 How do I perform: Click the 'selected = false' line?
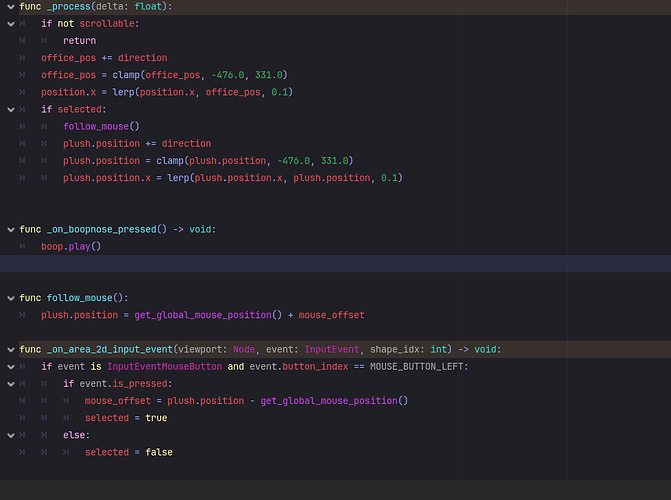point(129,452)
